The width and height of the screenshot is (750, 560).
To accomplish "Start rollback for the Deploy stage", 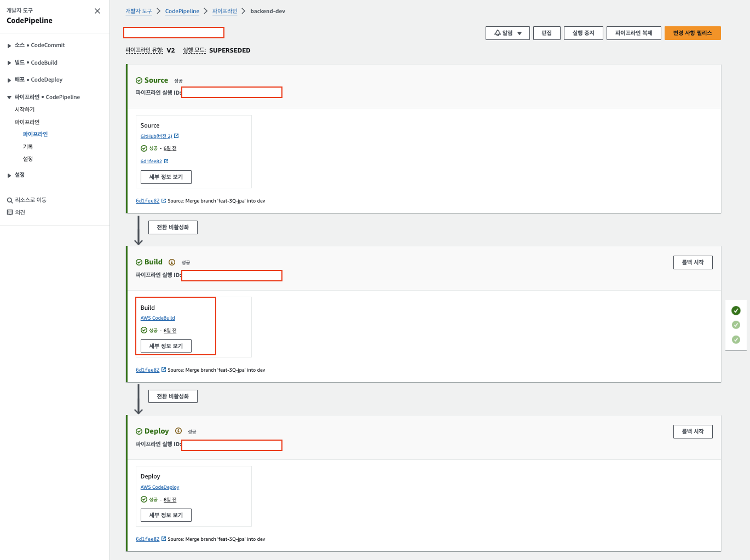I will coord(693,432).
